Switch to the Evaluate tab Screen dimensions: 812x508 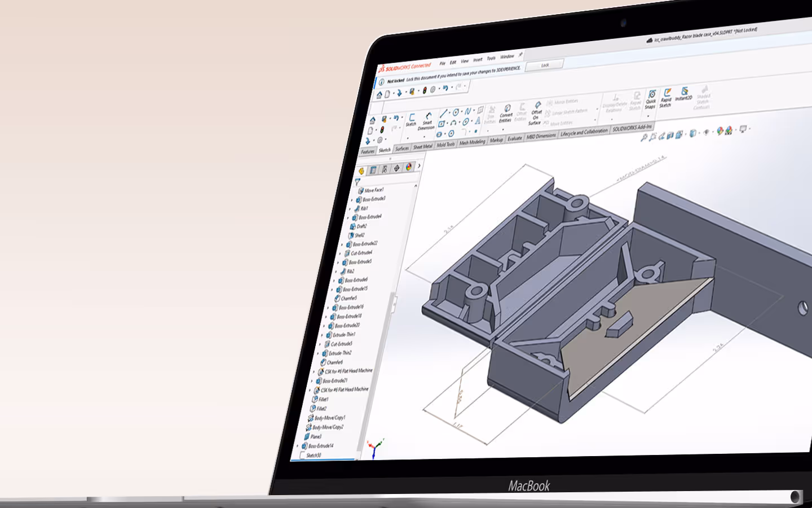coord(515,138)
